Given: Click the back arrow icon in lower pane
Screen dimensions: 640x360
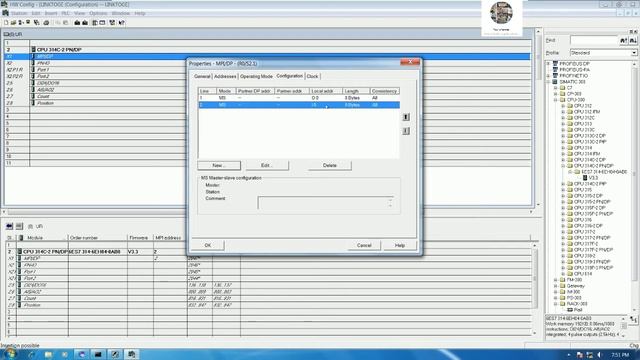Looking at the screenshot, I should click(x=9, y=226).
